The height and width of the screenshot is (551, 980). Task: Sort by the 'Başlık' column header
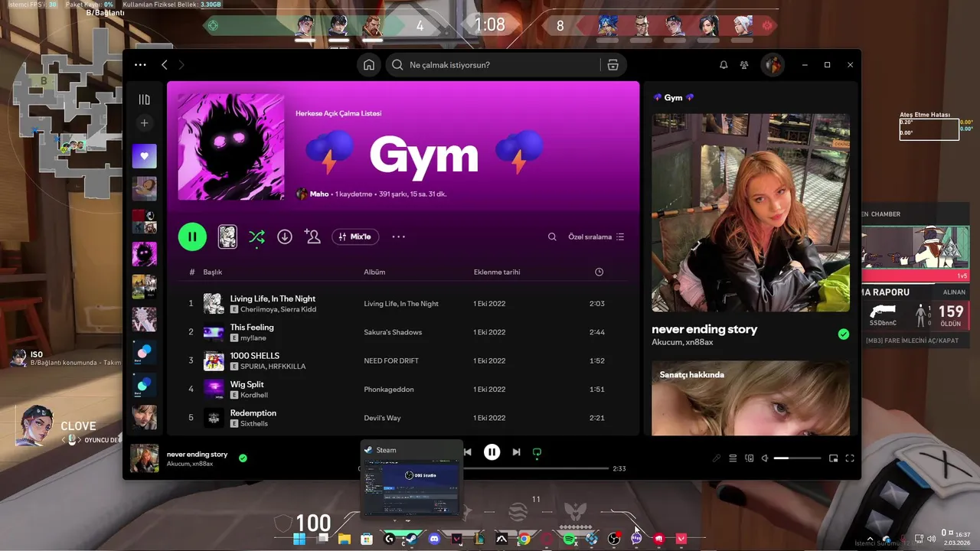[x=213, y=272]
